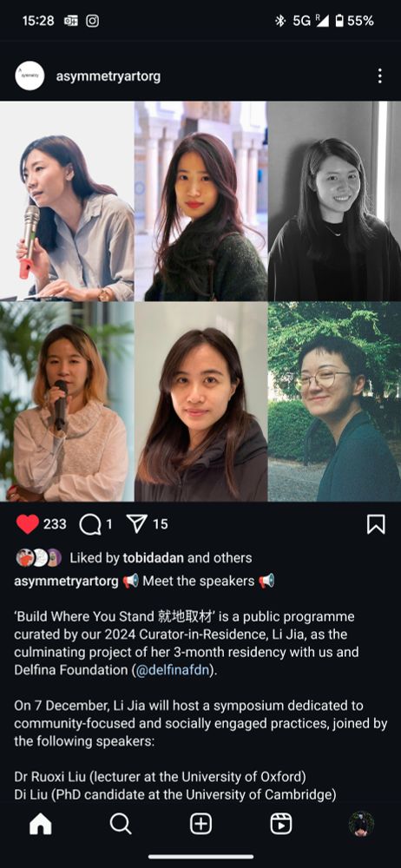The height and width of the screenshot is (868, 401).
Task: Tap the speakers collage photo
Action: tap(200, 301)
